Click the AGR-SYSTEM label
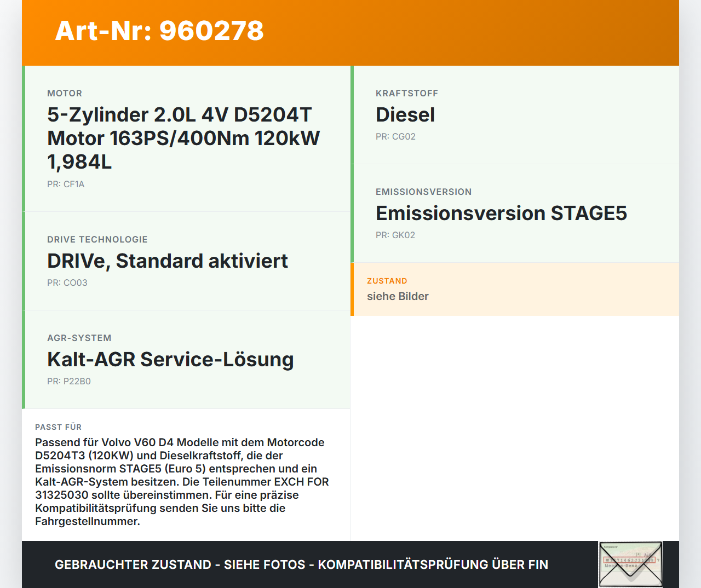This screenshot has width=701, height=588. pyautogui.click(x=79, y=338)
